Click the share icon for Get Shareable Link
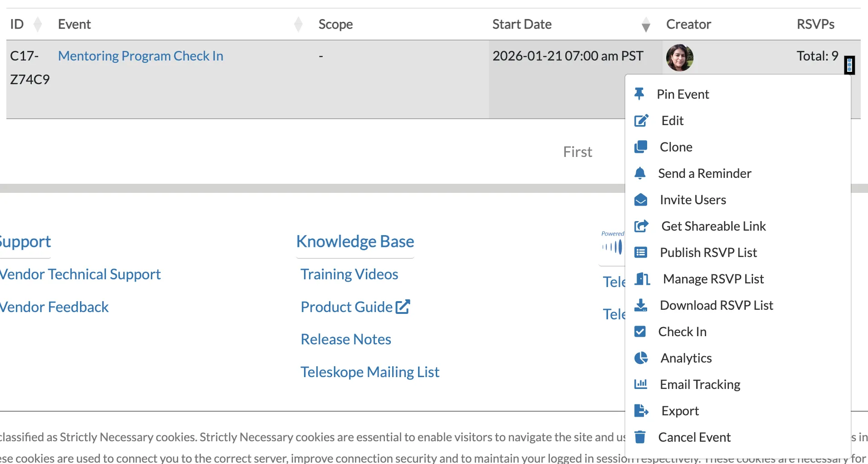This screenshot has width=868, height=464. pos(641,226)
